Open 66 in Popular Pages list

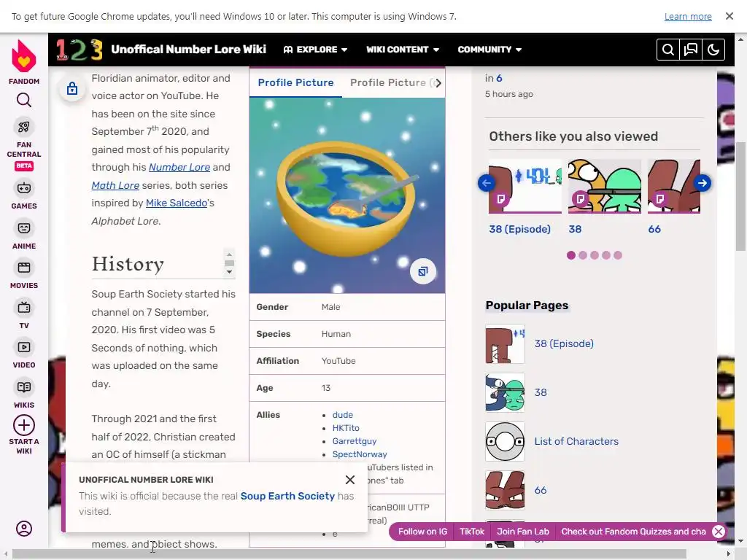pos(541,490)
